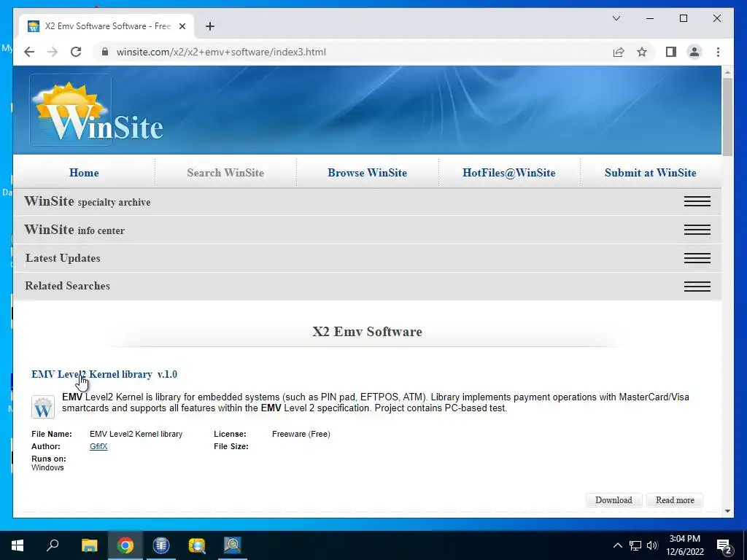
Task: Click the scrollbar down arrow
Action: (727, 511)
